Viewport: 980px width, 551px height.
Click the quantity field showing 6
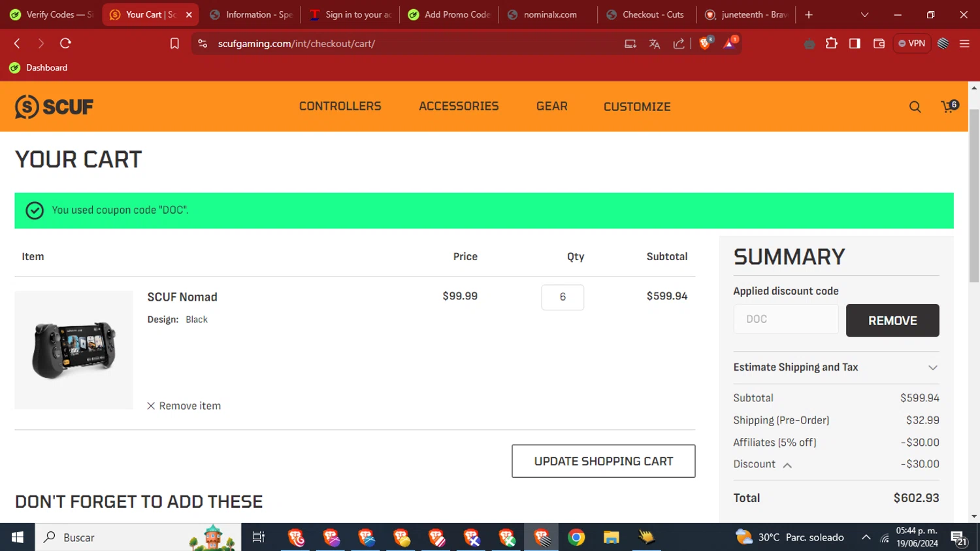click(x=563, y=297)
